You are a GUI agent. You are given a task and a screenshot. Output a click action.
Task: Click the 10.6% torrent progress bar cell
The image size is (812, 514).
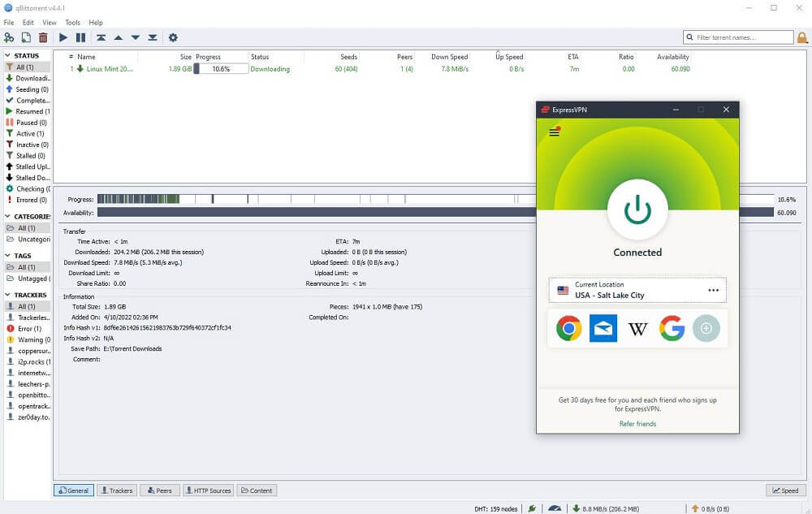click(x=221, y=69)
